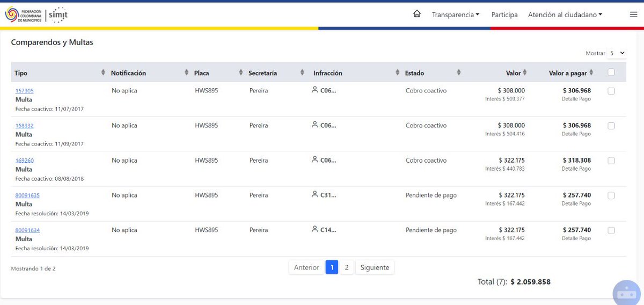The width and height of the screenshot is (644, 305).
Task: Click 'Cobro coactivo' status for 169260
Action: [426, 161]
